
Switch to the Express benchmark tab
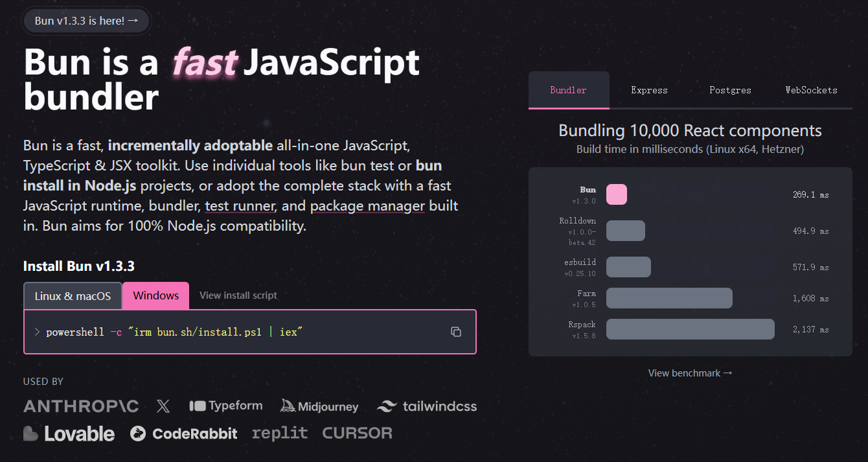pos(649,90)
